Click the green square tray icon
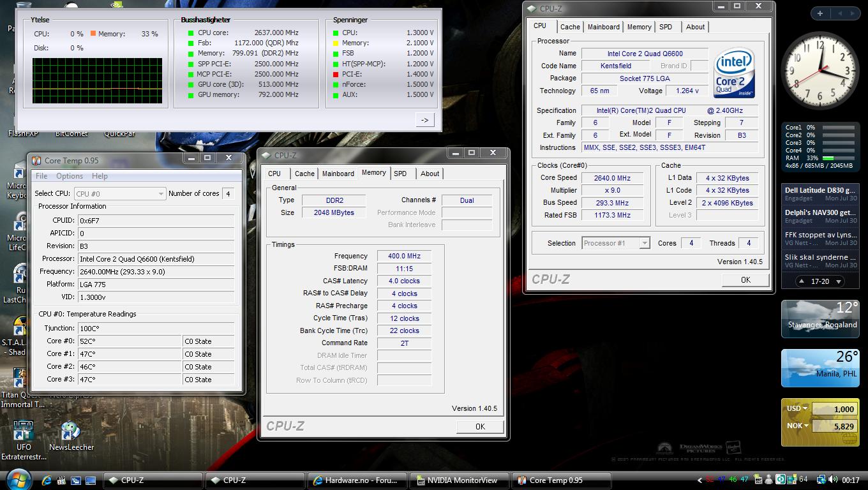 coord(780,480)
